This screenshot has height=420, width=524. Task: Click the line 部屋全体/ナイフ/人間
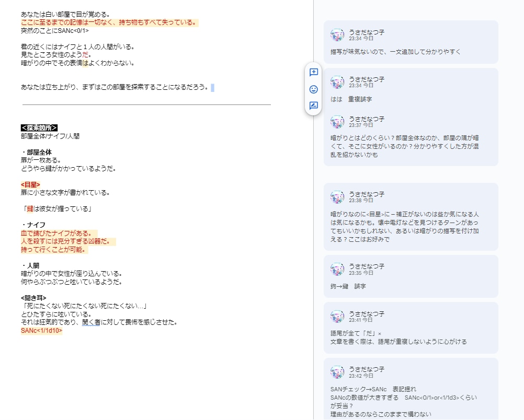(50, 136)
